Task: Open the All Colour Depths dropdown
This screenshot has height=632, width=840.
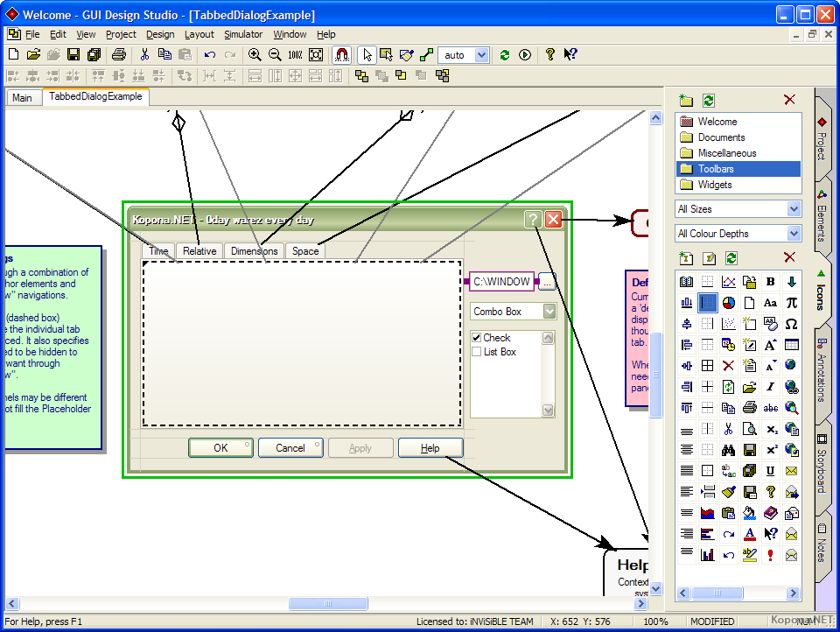Action: pyautogui.click(x=794, y=233)
